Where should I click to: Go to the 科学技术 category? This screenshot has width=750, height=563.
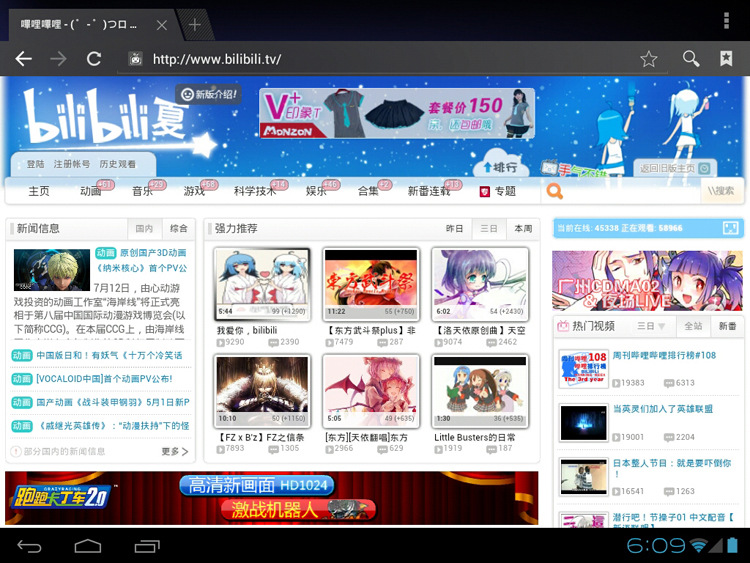[x=255, y=191]
